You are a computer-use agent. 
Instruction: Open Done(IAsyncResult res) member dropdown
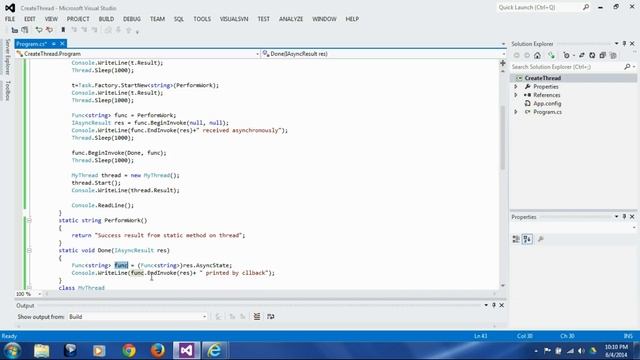pyautogui.click(x=384, y=54)
